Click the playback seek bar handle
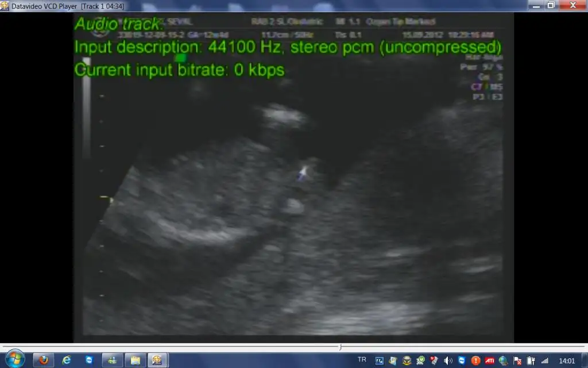The image size is (588, 368). tap(341, 347)
